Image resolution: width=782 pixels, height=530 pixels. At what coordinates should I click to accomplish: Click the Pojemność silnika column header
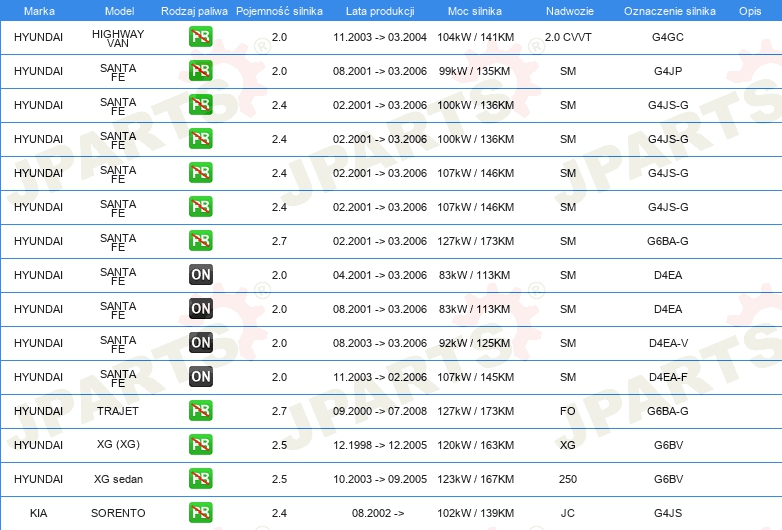point(279,10)
